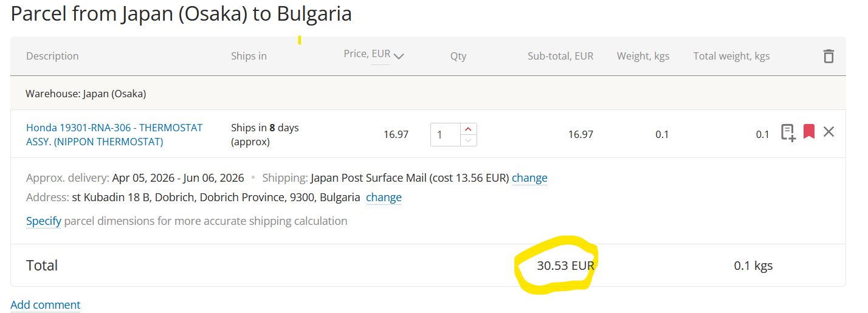Screen dimensions: 868x313
Task: Remove the Honda thermostat with X icon
Action: 828,131
